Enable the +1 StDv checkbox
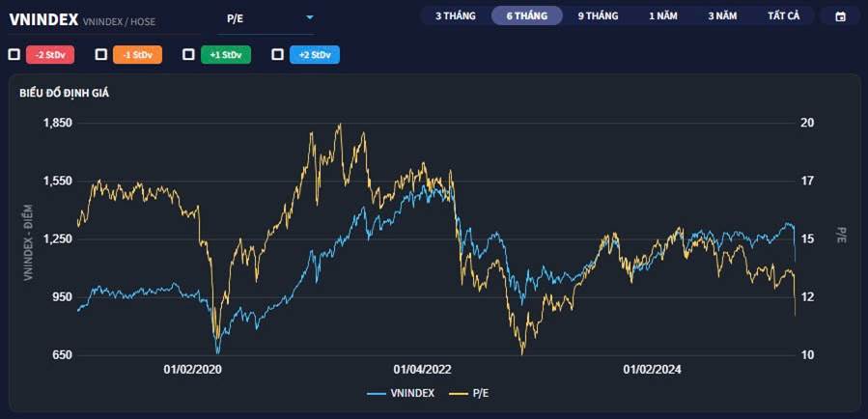 [x=188, y=55]
